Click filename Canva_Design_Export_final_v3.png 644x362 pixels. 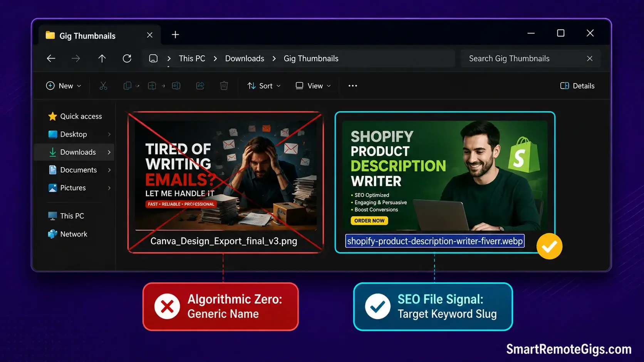point(224,241)
